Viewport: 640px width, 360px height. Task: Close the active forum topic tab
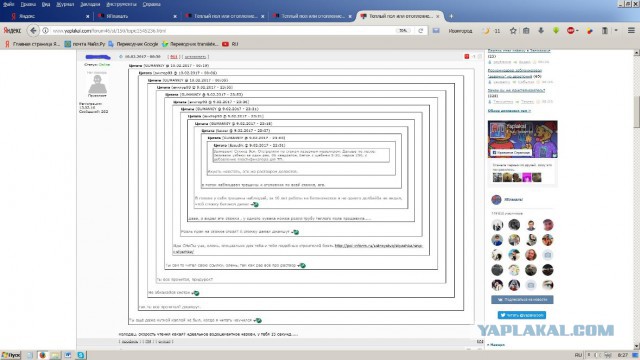[438, 16]
